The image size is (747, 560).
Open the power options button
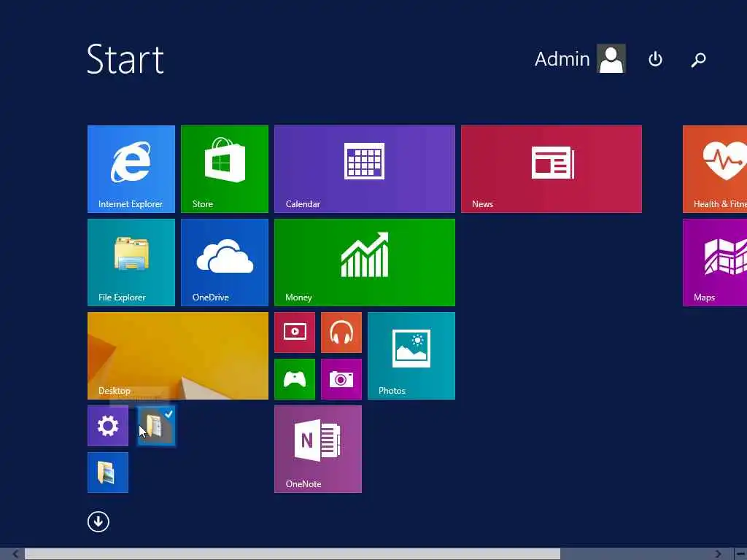656,59
